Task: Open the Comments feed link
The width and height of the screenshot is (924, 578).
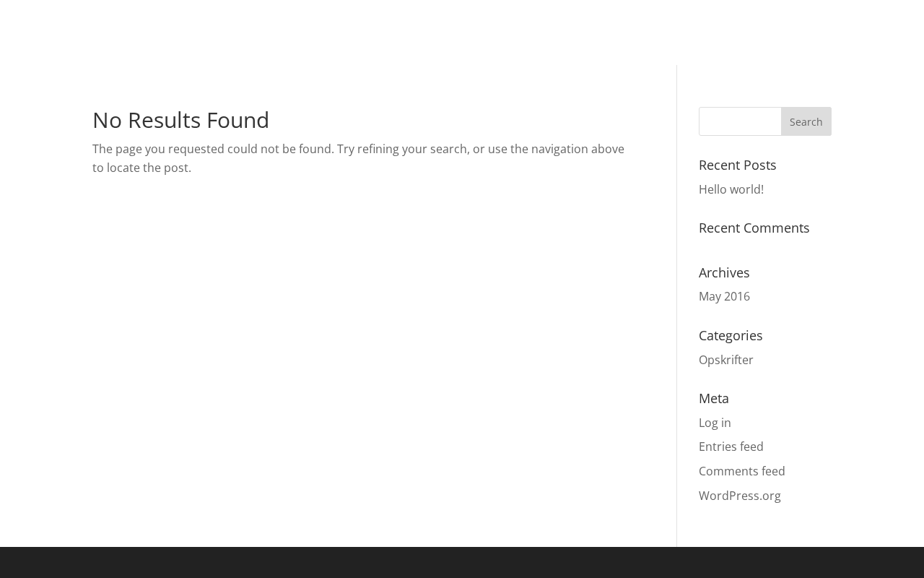Action: [741, 471]
